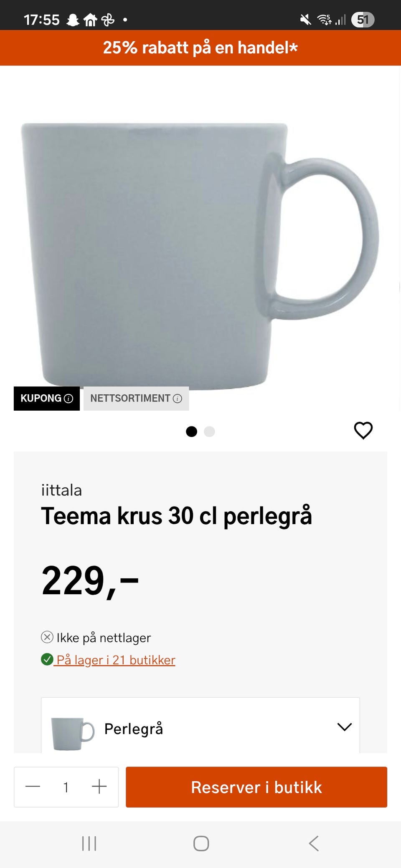This screenshot has width=401, height=868.
Task: Tap Reserver i butikk button
Action: 256,787
